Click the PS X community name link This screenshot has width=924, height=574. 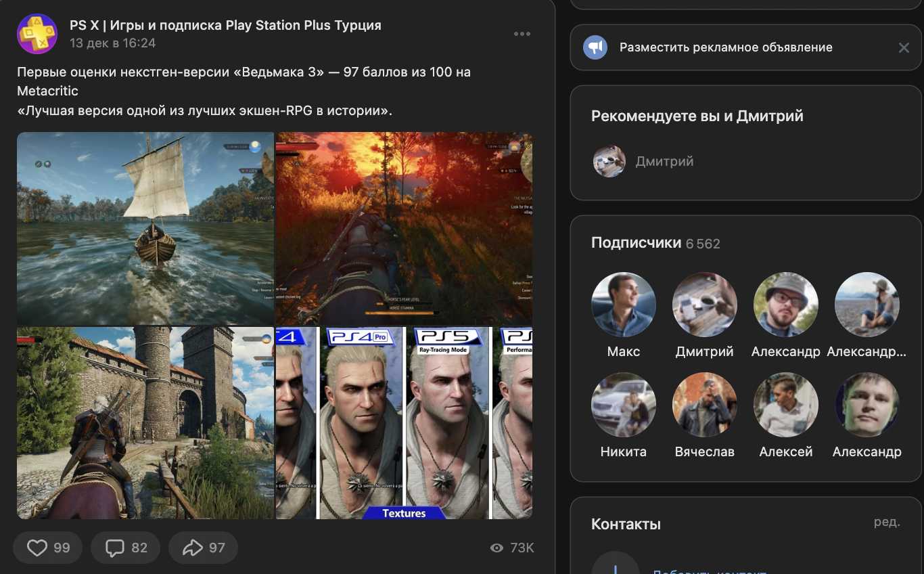[x=225, y=25]
